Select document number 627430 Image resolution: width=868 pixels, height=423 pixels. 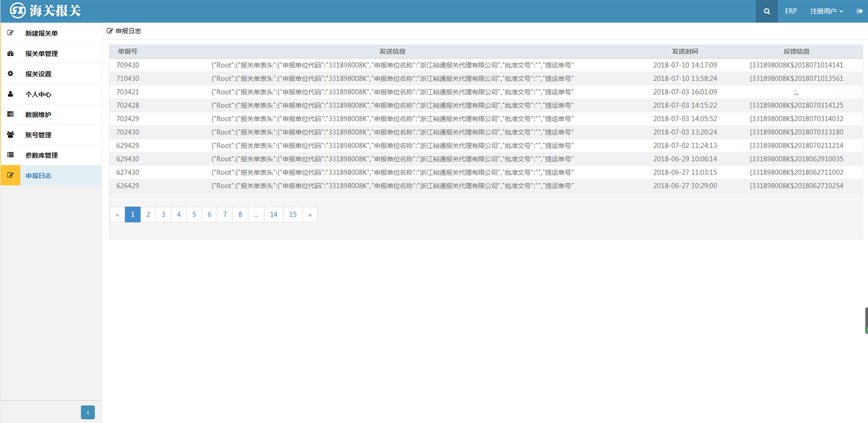pyautogui.click(x=127, y=172)
